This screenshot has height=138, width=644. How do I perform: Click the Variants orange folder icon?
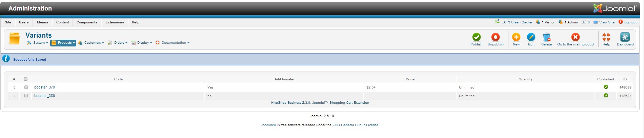[x=15, y=39]
